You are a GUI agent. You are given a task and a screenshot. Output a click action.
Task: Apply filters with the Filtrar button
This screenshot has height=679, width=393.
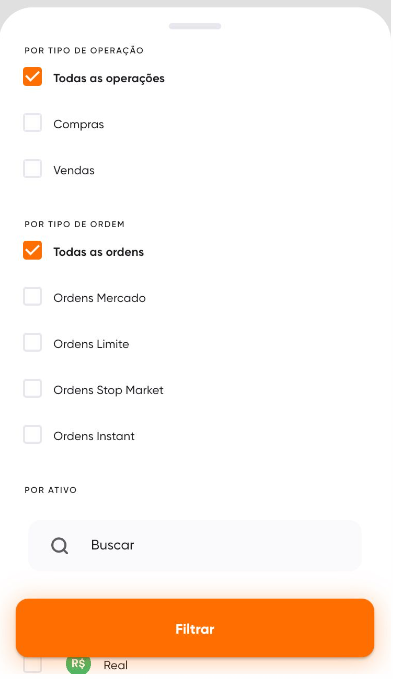tap(195, 628)
